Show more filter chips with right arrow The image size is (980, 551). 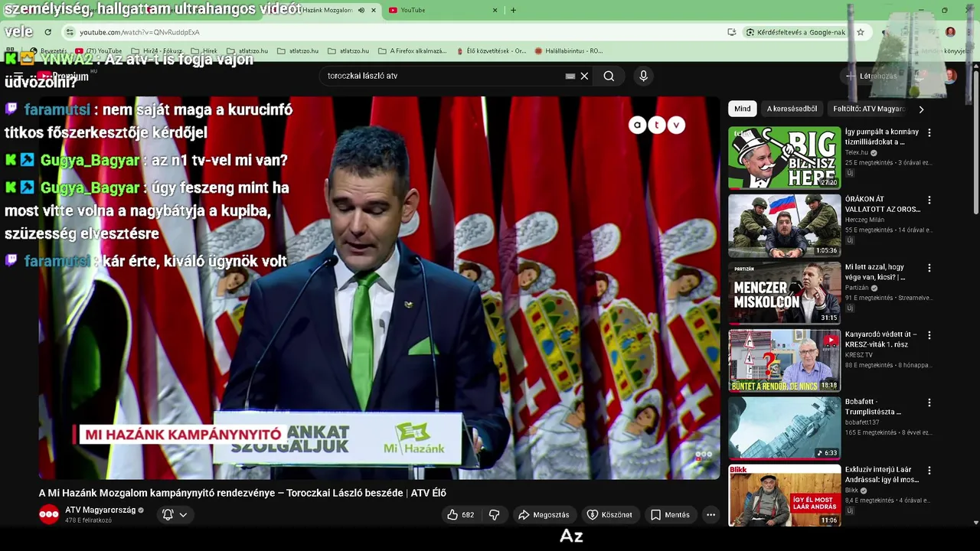coord(921,109)
